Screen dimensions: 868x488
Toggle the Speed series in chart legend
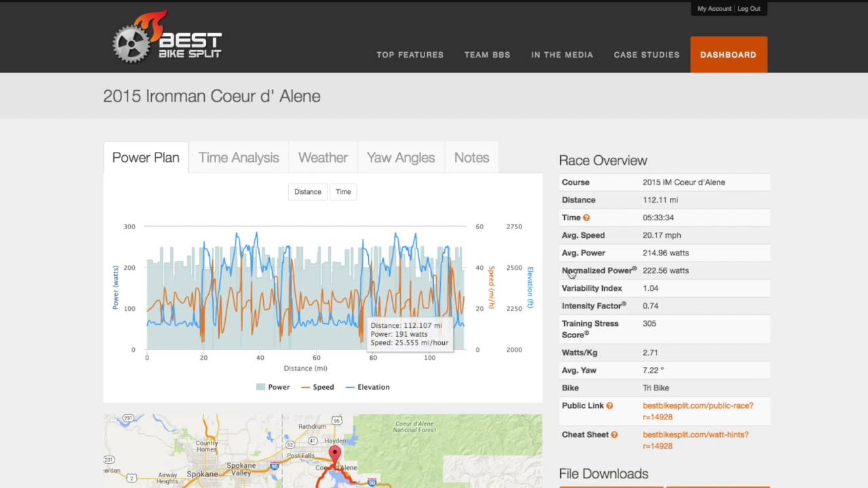tap(318, 387)
